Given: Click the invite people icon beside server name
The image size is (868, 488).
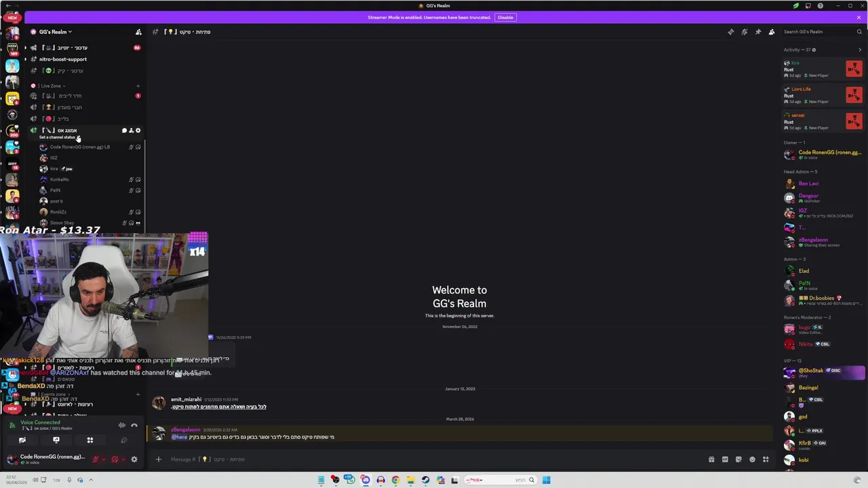Looking at the screenshot, I should 138,32.
